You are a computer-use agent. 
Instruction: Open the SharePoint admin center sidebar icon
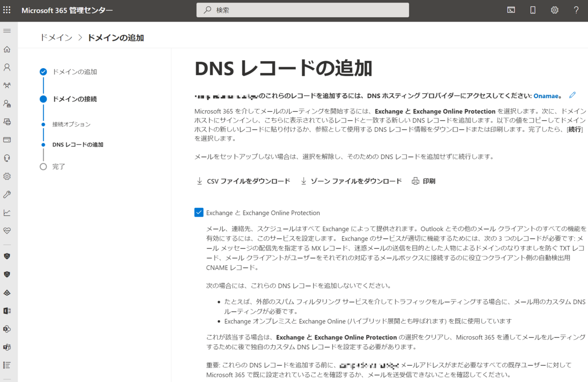(7, 329)
